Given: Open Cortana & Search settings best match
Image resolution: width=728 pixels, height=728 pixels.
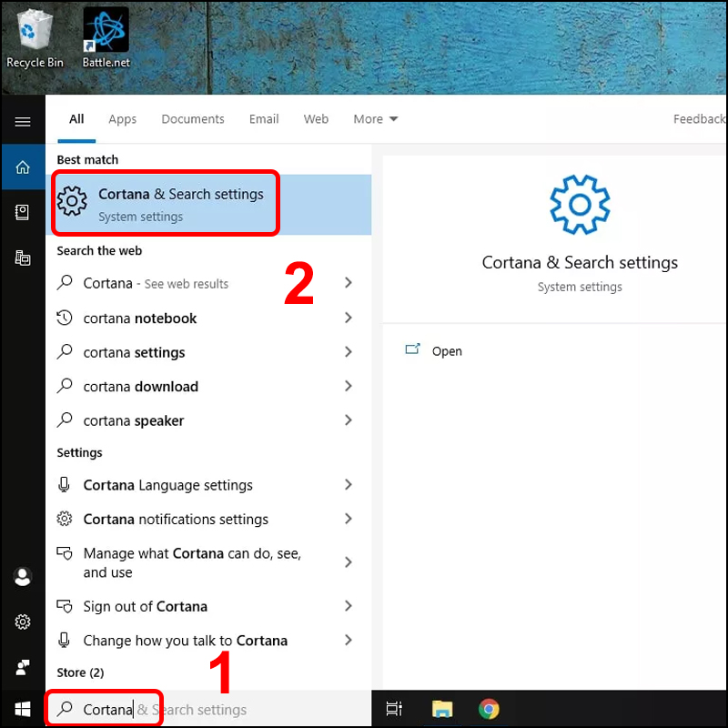Looking at the screenshot, I should point(208,204).
